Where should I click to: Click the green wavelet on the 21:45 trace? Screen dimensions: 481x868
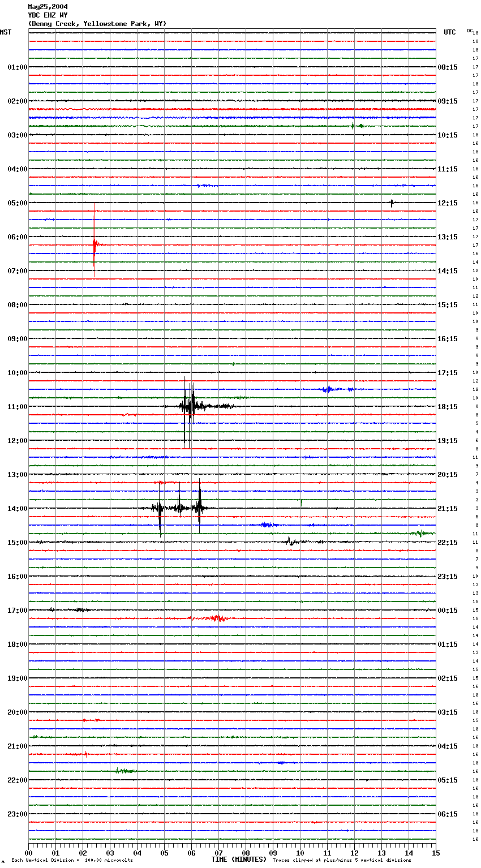tap(126, 771)
